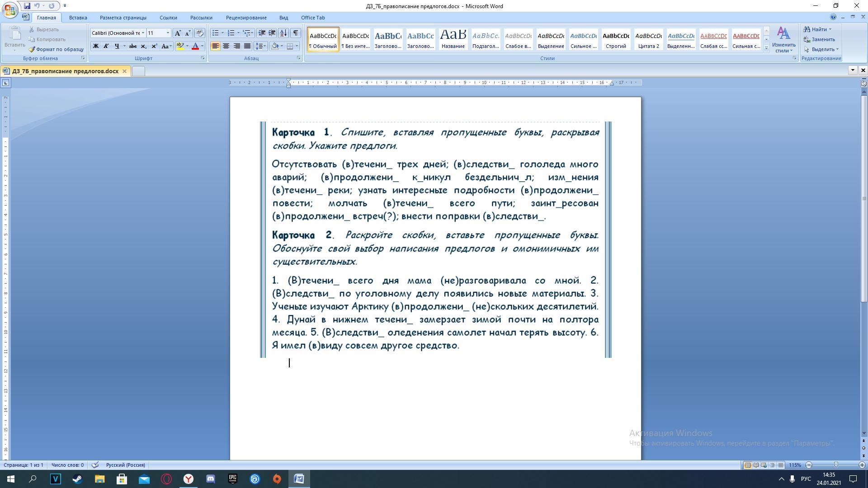This screenshot has width=868, height=488.
Task: Toggle strikethrough formatting
Action: pyautogui.click(x=133, y=46)
